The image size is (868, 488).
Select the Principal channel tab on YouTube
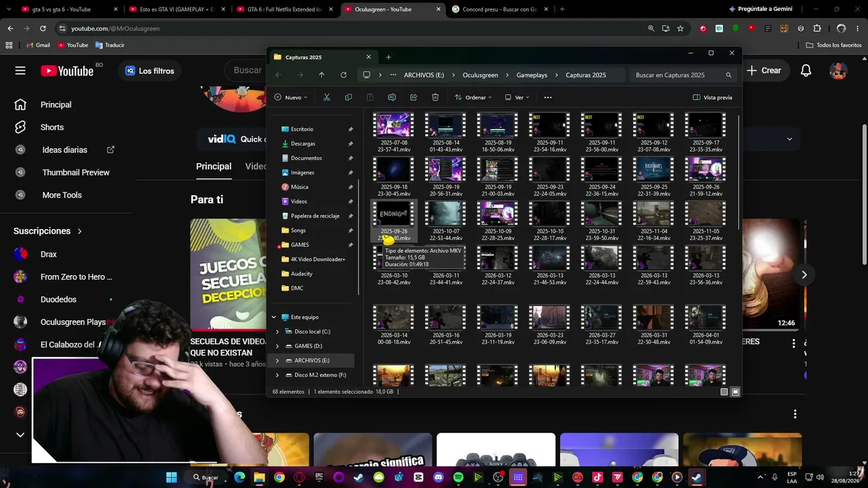(x=214, y=167)
